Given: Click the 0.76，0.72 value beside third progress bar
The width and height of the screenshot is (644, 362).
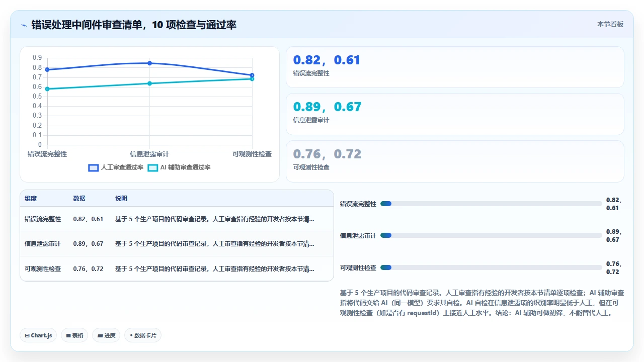Looking at the screenshot, I should pyautogui.click(x=614, y=267).
